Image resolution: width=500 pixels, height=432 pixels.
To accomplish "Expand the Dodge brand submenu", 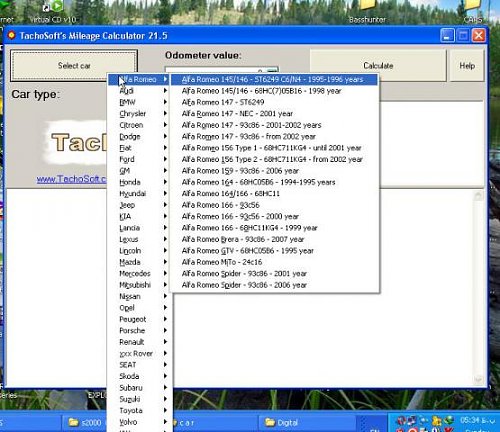I will 140,136.
